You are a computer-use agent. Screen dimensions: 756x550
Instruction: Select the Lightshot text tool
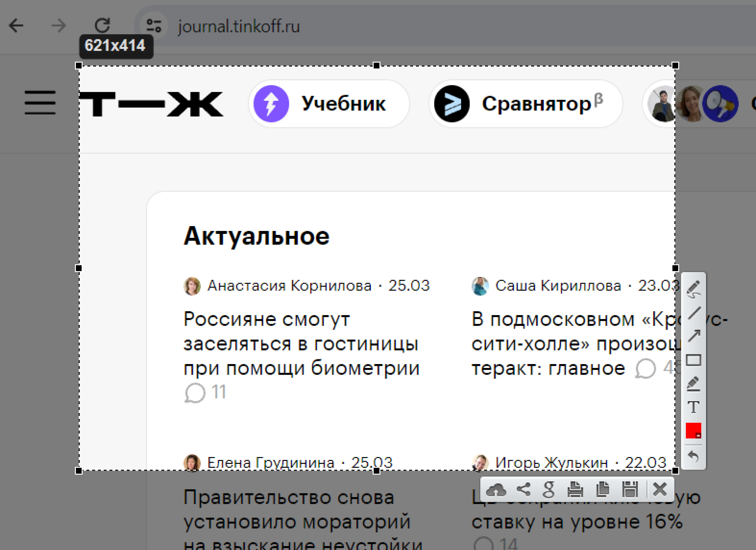tap(694, 407)
